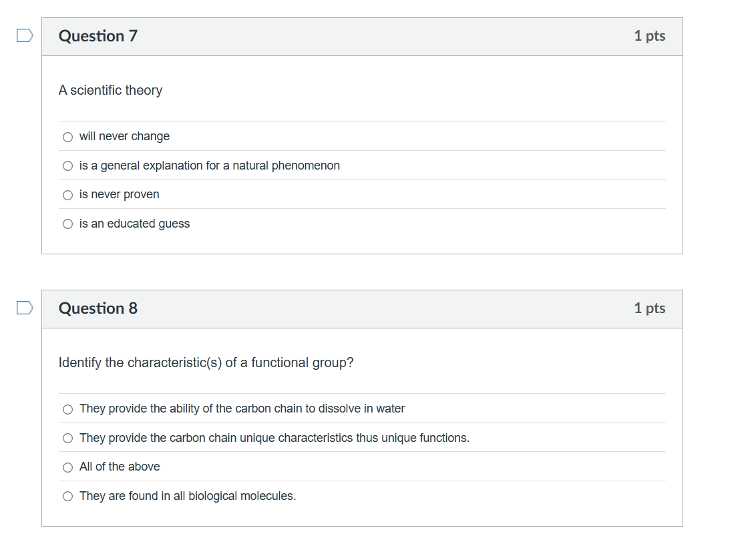Choose radio circle for 'general explanation for a natural phenomenon'
Screen dimensions: 756x534
coord(67,166)
